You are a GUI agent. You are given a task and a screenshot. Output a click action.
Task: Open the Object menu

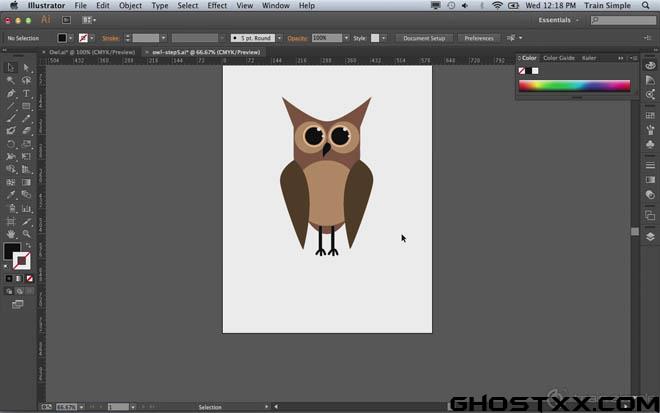coord(130,5)
